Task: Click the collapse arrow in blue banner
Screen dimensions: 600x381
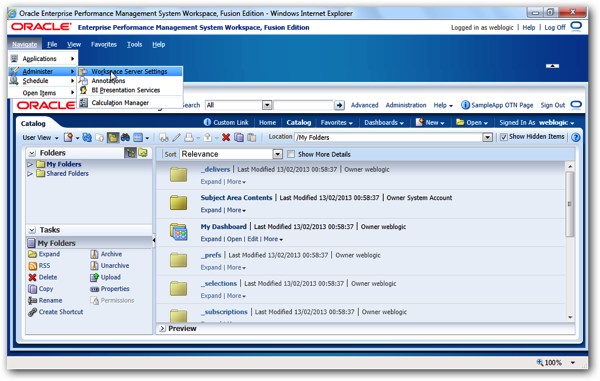Action: 552,66
